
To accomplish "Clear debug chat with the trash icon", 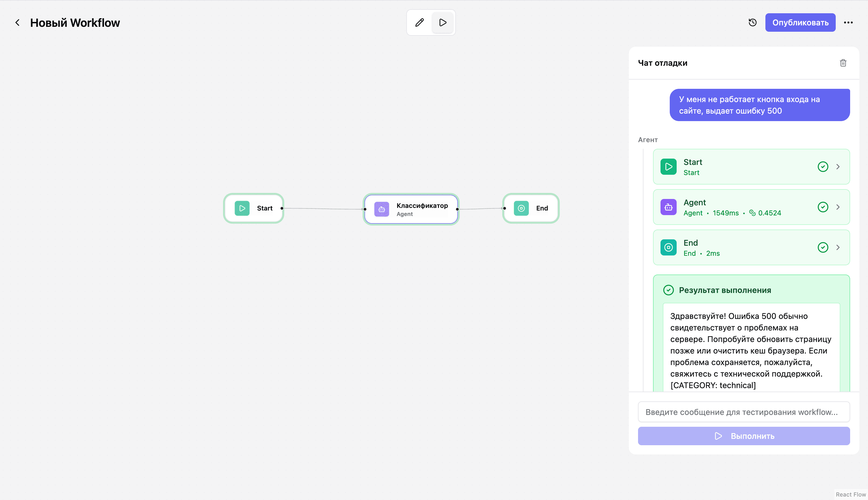I will click(844, 63).
